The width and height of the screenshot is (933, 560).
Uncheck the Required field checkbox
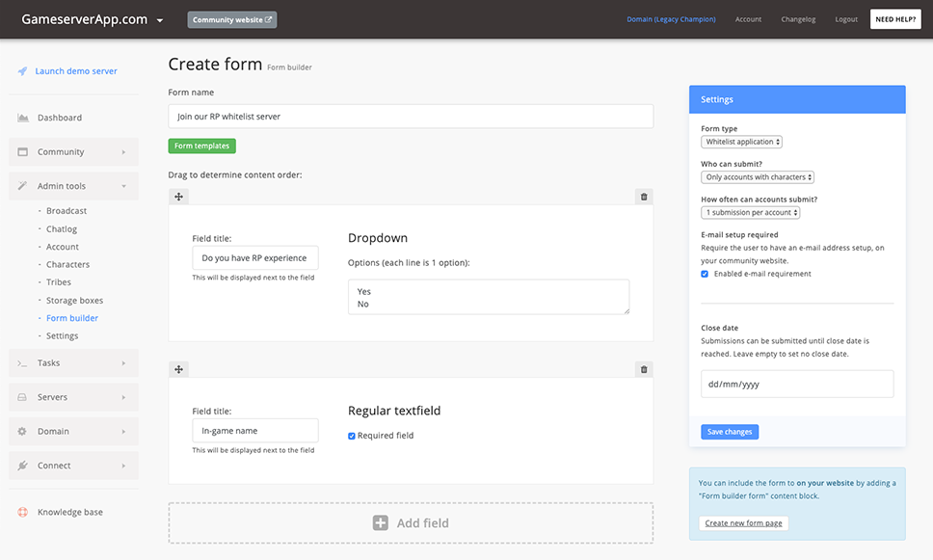[352, 436]
